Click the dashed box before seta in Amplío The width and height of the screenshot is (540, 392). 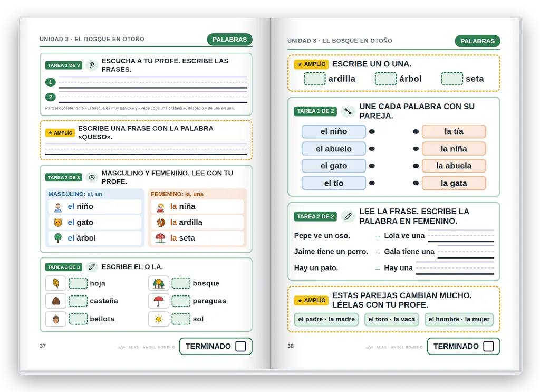coord(452,79)
